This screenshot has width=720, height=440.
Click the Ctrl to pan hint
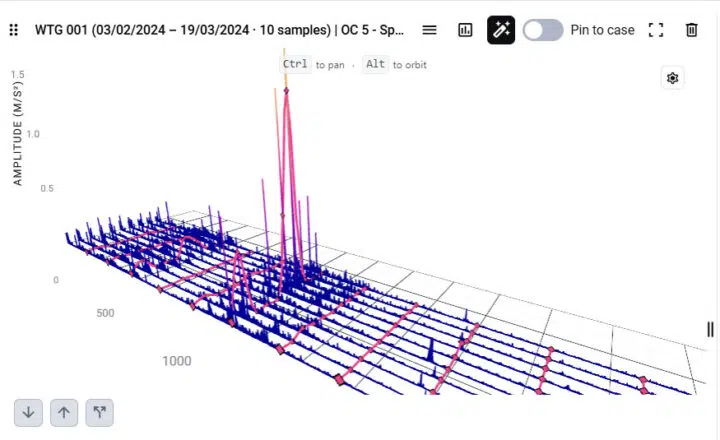click(313, 64)
